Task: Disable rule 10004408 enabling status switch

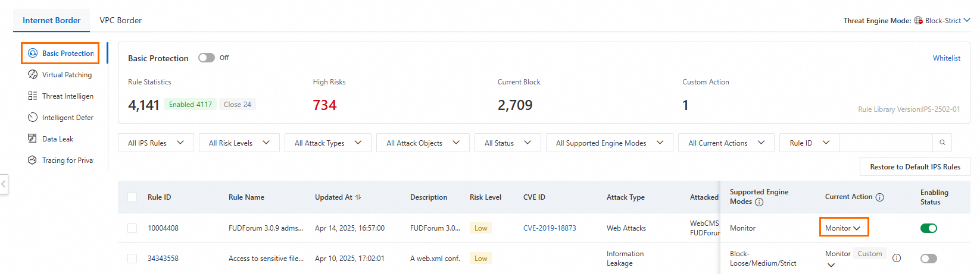Action: (x=929, y=228)
